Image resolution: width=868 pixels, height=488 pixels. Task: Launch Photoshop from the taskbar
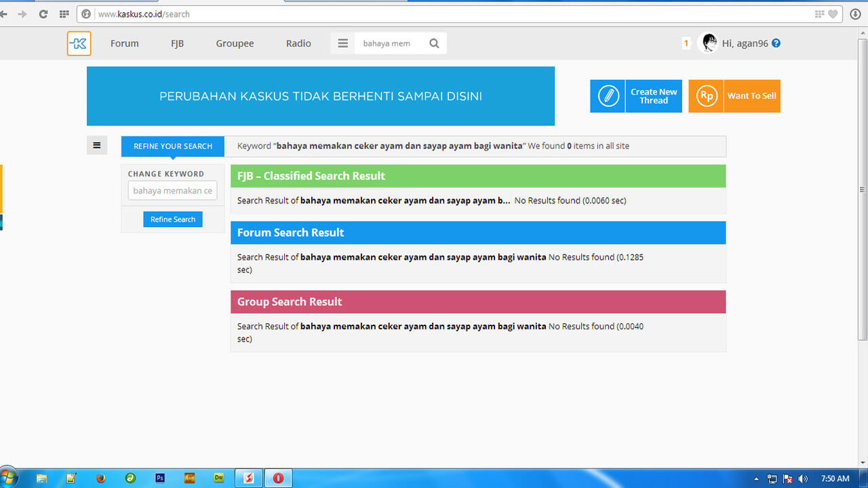pos(160,478)
